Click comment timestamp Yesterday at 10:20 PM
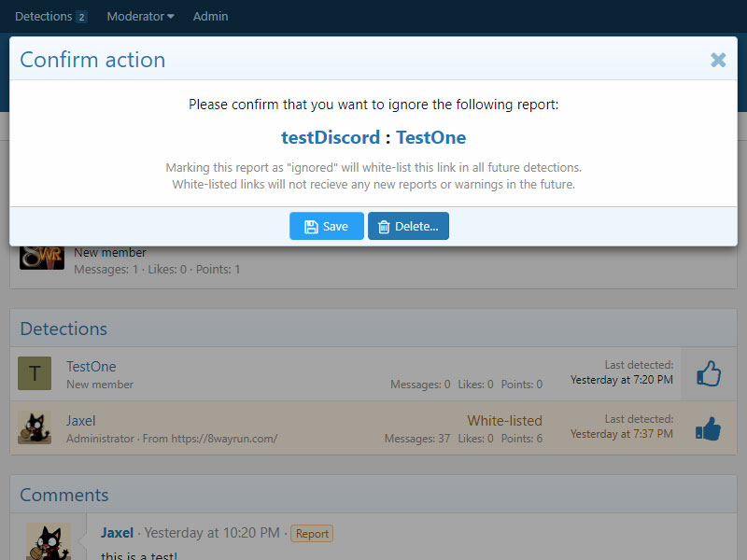This screenshot has height=560, width=747. coord(212,533)
